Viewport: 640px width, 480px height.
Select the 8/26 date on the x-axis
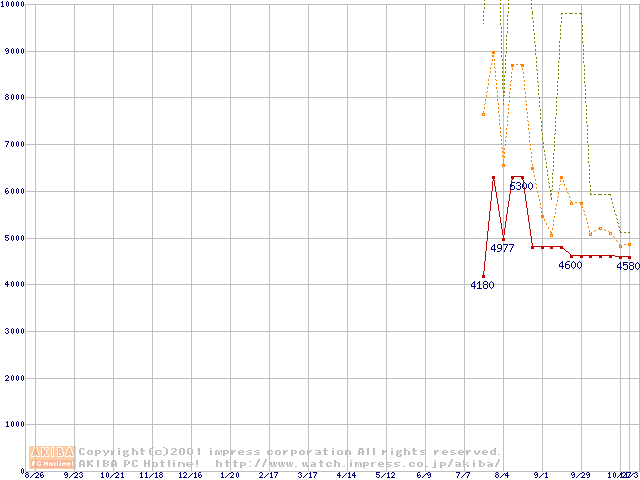pos(34,475)
